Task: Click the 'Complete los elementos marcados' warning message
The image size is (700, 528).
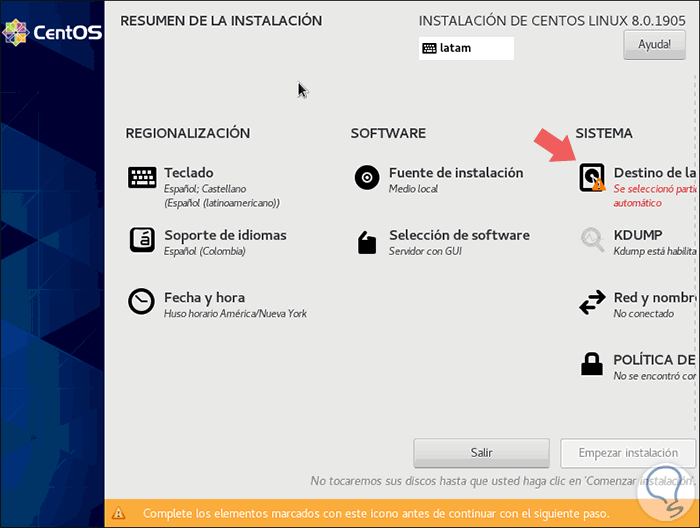Action: pyautogui.click(x=376, y=513)
